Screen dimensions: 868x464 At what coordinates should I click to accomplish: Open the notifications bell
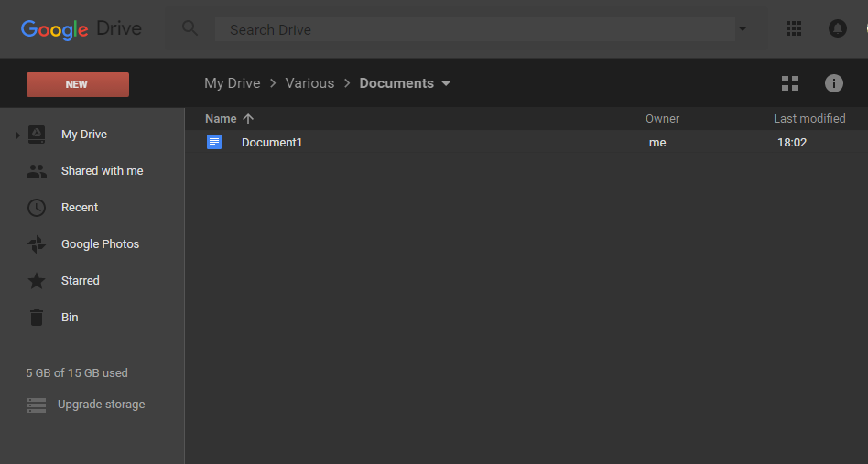click(837, 28)
